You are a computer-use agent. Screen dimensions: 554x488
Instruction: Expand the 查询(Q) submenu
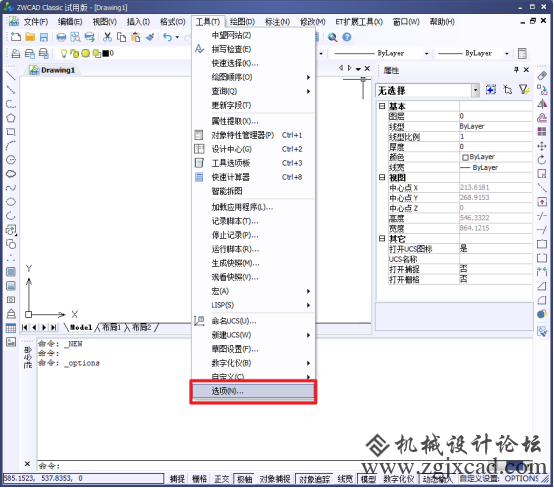[x=253, y=91]
